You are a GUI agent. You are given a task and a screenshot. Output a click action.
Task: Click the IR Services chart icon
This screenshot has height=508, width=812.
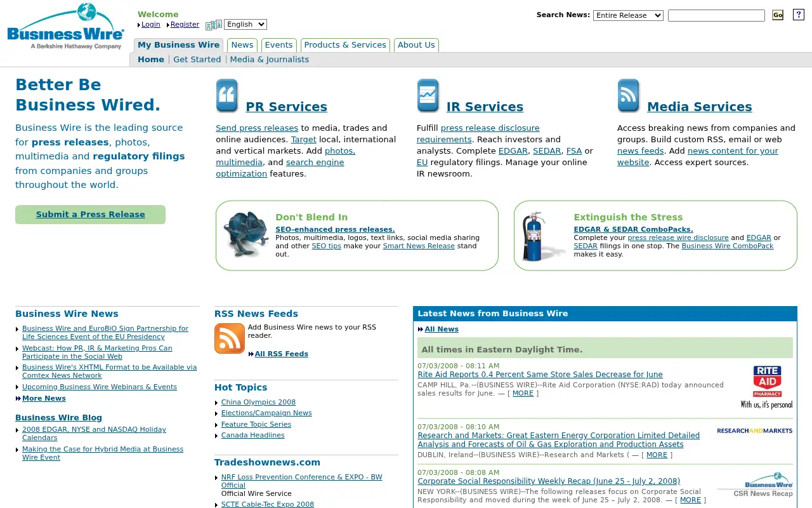point(428,96)
